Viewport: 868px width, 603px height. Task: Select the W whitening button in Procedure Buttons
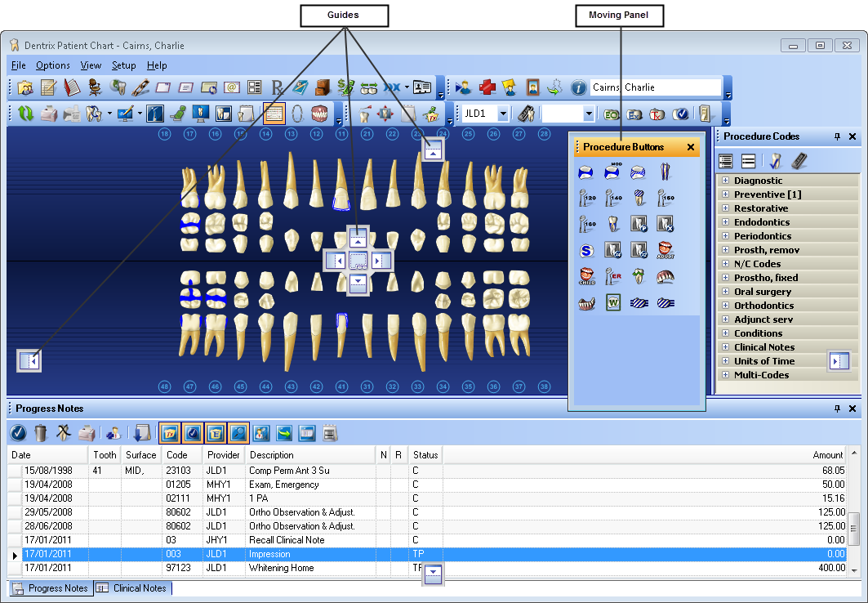pos(614,301)
